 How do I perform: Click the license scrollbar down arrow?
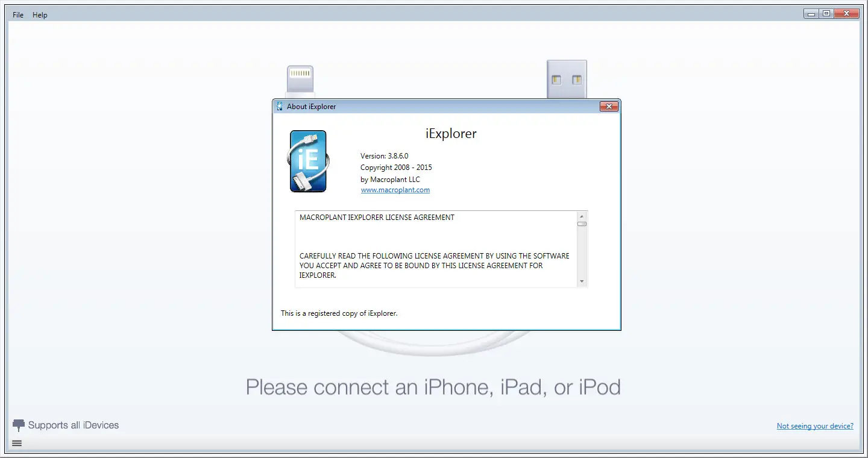point(582,281)
